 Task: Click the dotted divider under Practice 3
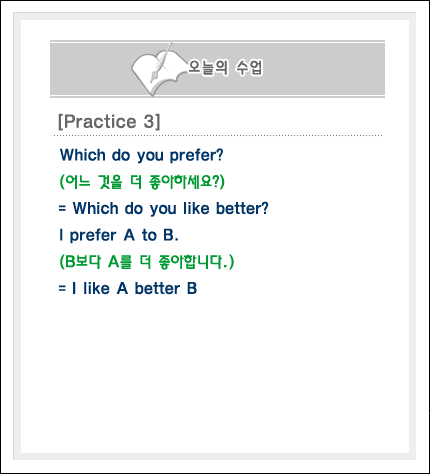pos(218,136)
